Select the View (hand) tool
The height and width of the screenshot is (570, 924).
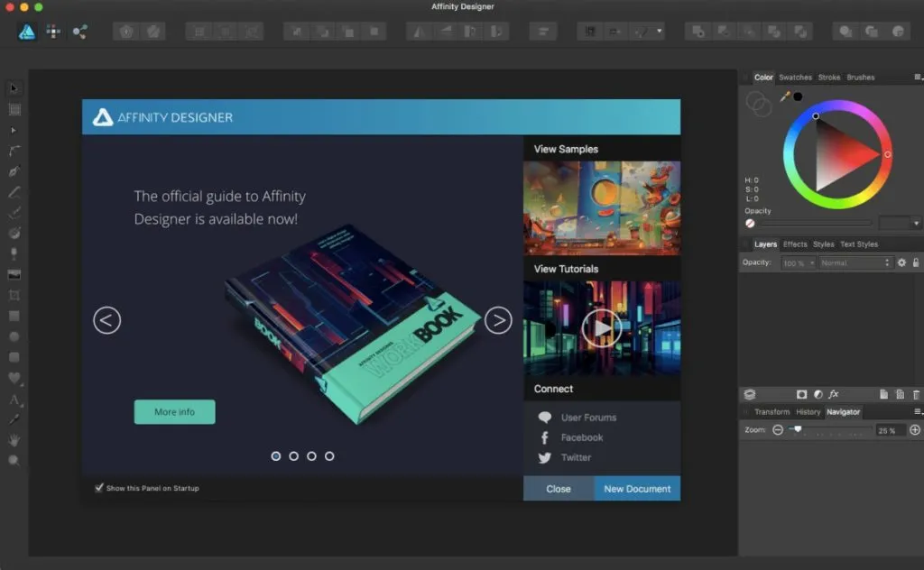(x=14, y=440)
